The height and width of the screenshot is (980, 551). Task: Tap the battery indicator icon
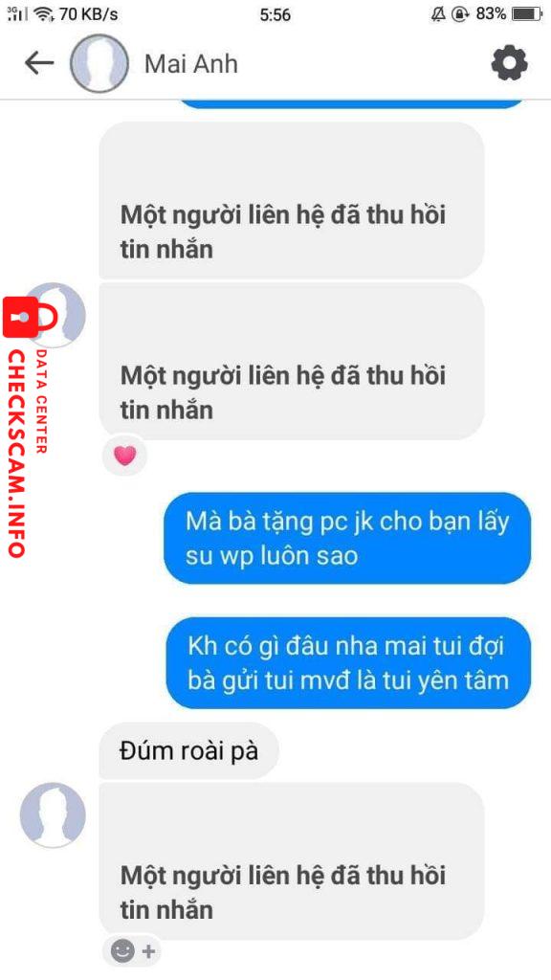tap(527, 13)
